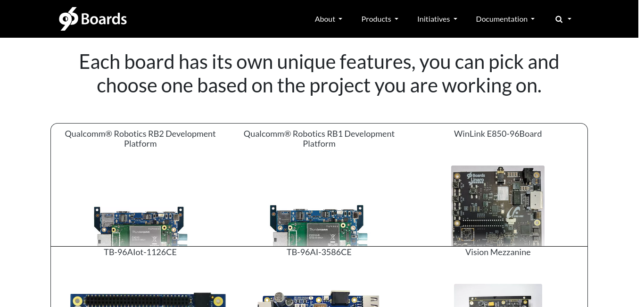The height and width of the screenshot is (307, 644).
Task: Open the TB-96AI-3586CE board link
Action: pyautogui.click(x=319, y=252)
